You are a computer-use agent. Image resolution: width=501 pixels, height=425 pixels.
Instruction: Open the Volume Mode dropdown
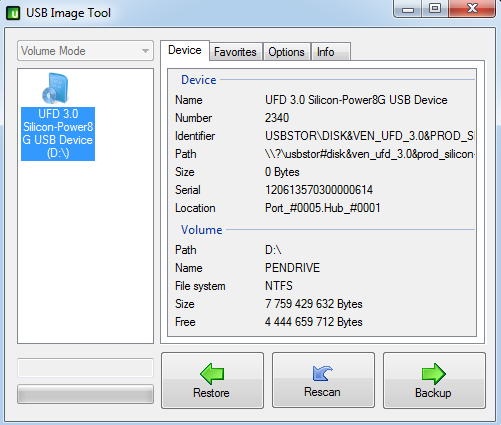(85, 51)
